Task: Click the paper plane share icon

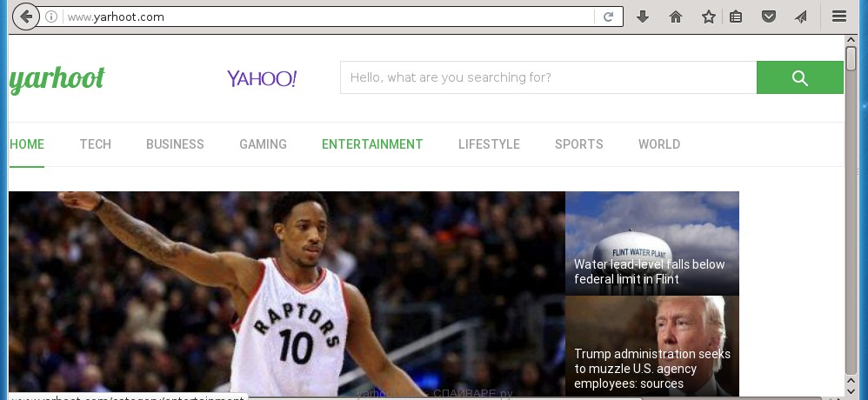Action: pyautogui.click(x=800, y=17)
